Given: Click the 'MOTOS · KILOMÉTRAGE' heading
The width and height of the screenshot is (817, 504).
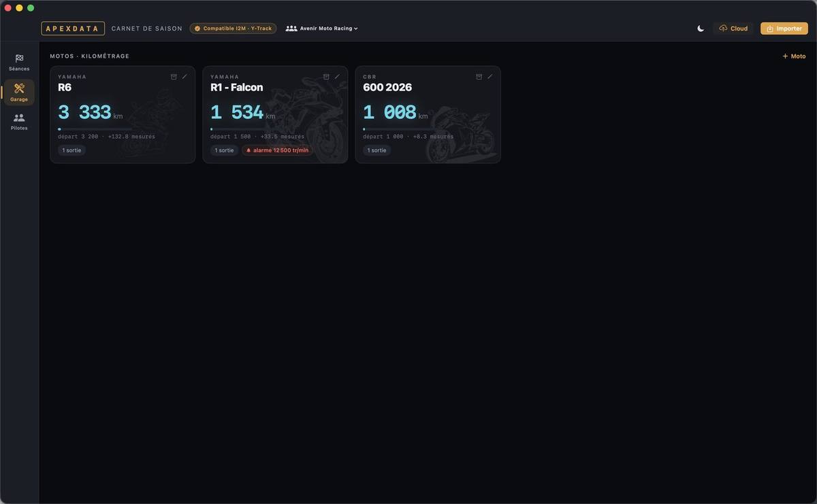Looking at the screenshot, I should tap(89, 56).
